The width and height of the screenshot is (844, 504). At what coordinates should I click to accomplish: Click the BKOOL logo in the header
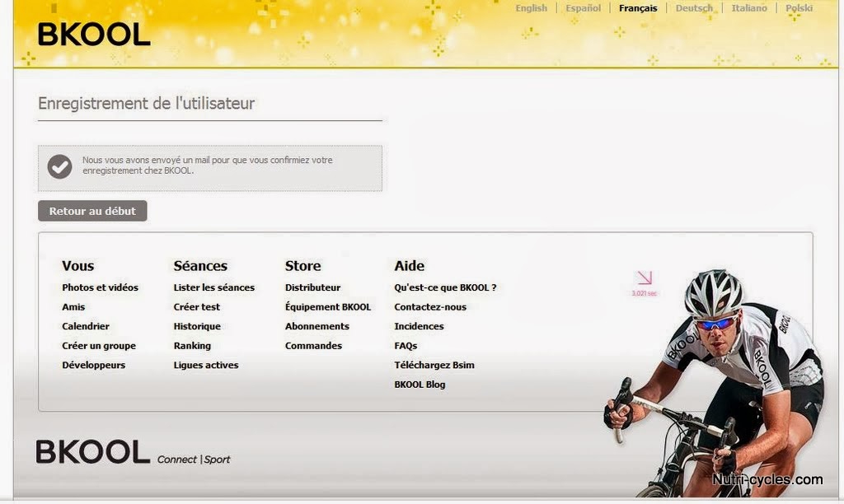(94, 35)
